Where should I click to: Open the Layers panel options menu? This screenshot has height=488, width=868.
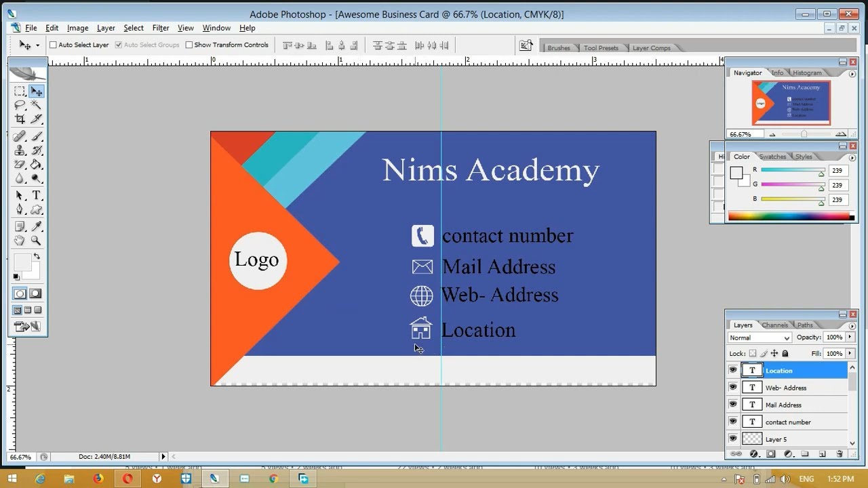click(852, 326)
